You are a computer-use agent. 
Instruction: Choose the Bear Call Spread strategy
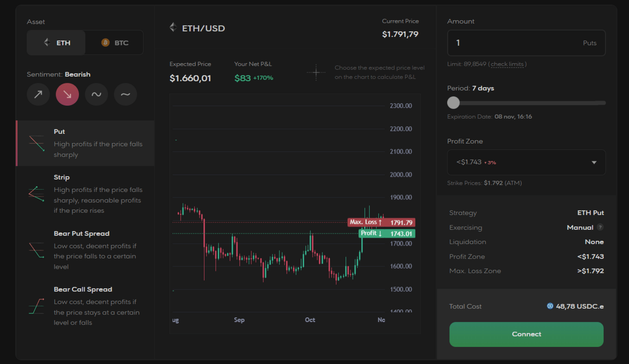click(85, 306)
